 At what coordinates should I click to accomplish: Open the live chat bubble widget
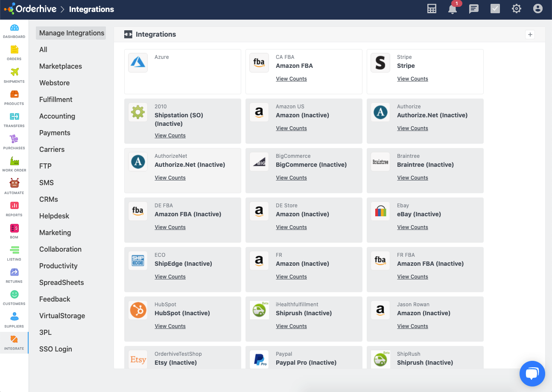[x=532, y=374]
